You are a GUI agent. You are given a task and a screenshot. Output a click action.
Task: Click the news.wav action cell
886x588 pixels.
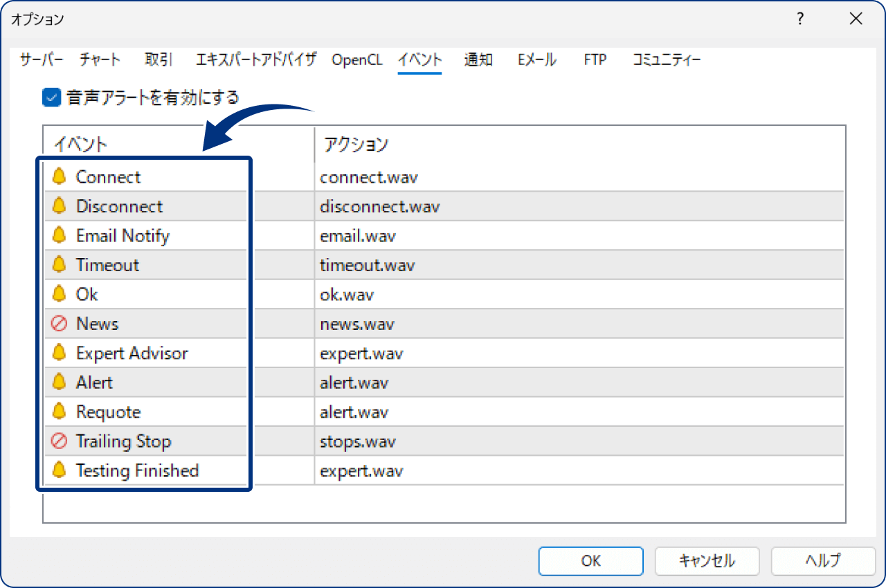pos(580,324)
